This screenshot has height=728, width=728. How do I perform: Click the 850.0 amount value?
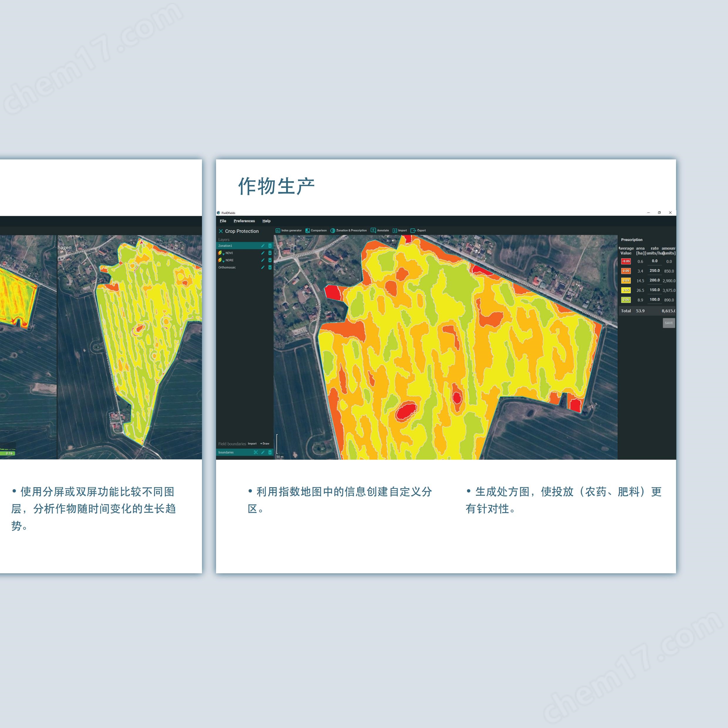tap(669, 271)
